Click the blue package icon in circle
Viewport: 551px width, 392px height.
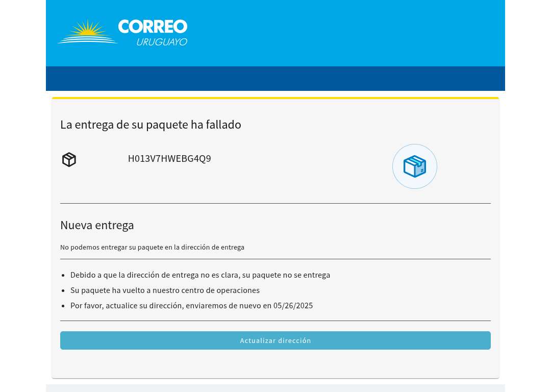click(415, 166)
